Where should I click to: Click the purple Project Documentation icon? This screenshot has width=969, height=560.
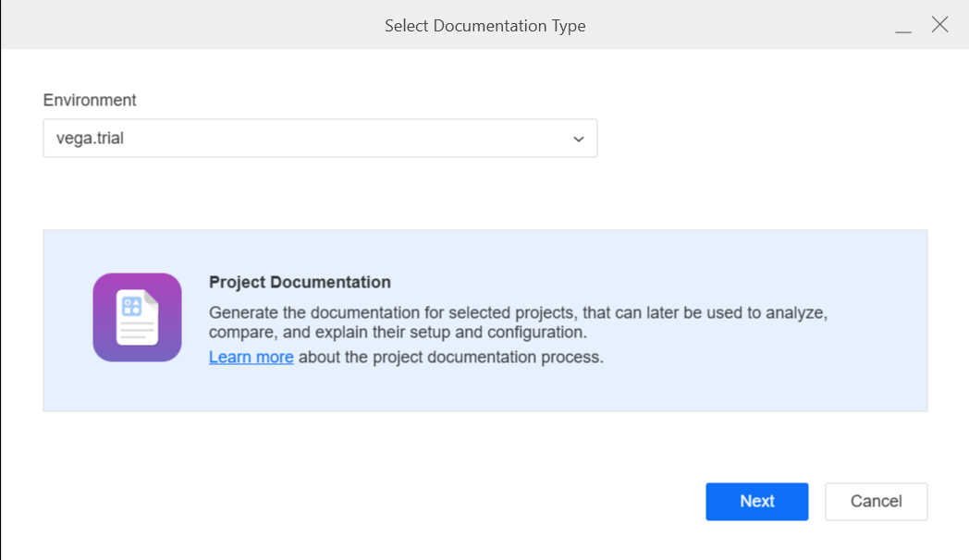point(137,317)
